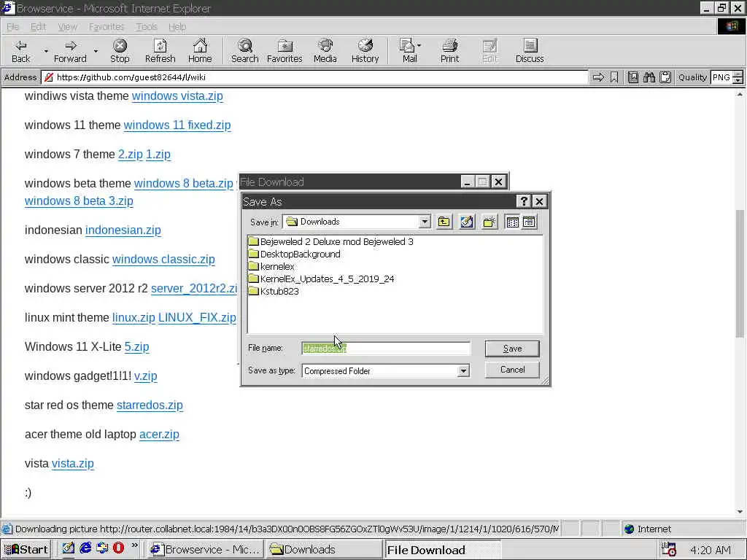The width and height of the screenshot is (747, 560).
Task: Click the Back toolbar button
Action: pos(20,51)
